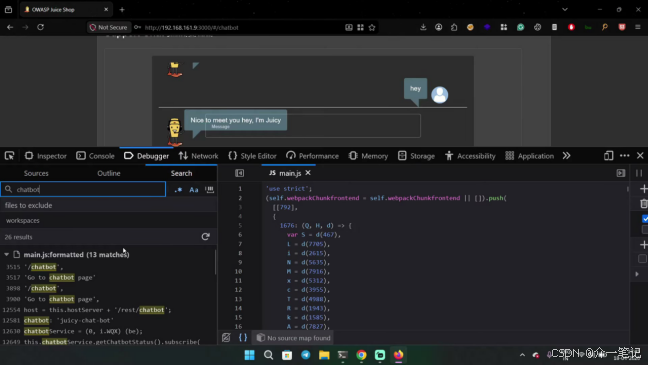648x365 pixels.
Task: Toggle the case-sensitive Aa modifier
Action: 194,189
